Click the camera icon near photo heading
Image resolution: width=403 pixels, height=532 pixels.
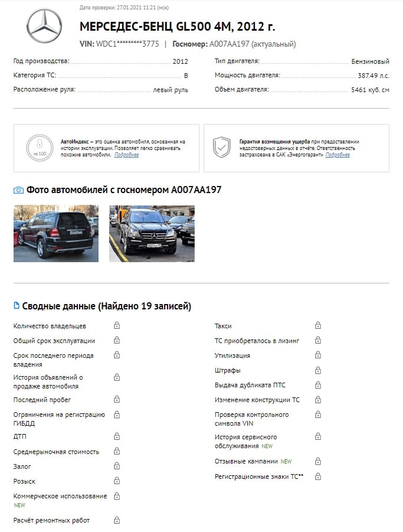(18, 190)
